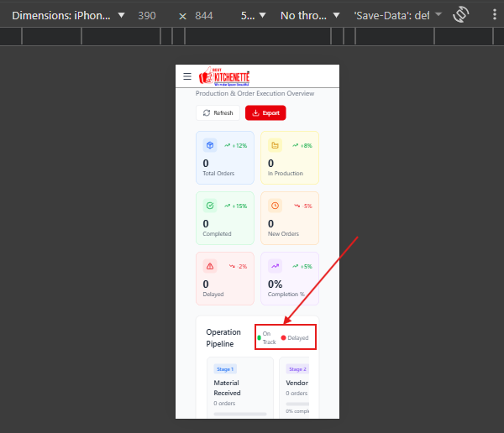The image size is (504, 433).
Task: Click the Delayed warning triangle icon
Action: tap(210, 266)
